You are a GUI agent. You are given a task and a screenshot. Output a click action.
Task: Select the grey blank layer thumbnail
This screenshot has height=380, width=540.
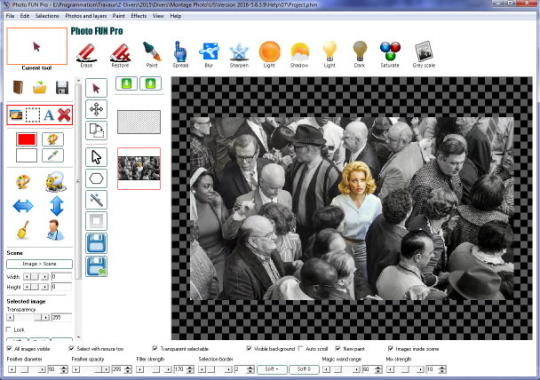coord(139,122)
